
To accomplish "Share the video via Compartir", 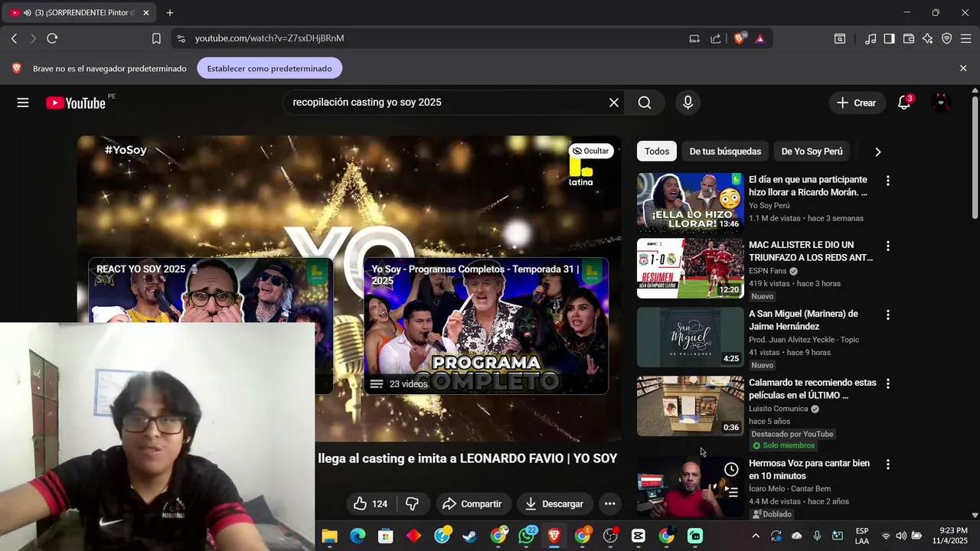I will 472,504.
